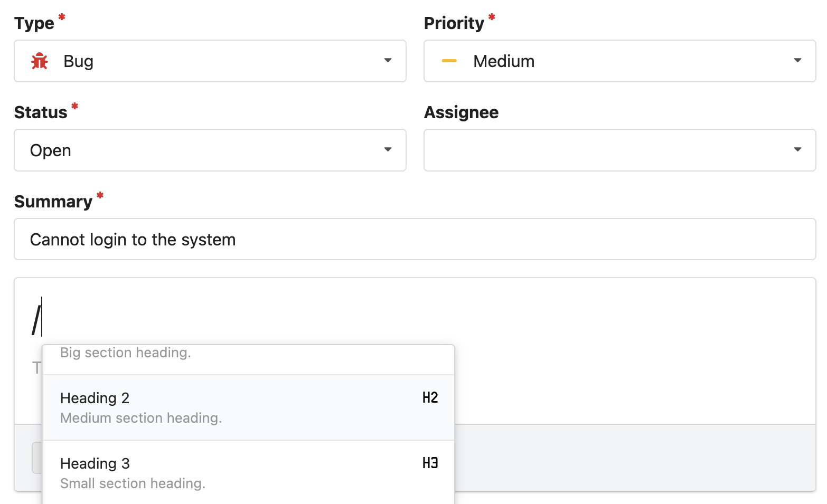Click the 'Bug' value in Type field
Screen dimensions: 827x504
[x=78, y=61]
